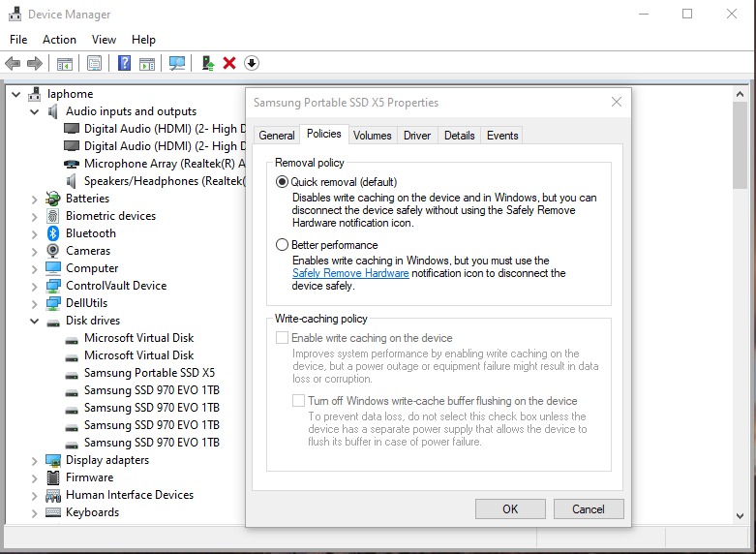
Task: Select the ControlVault Device category
Action: 116,285
